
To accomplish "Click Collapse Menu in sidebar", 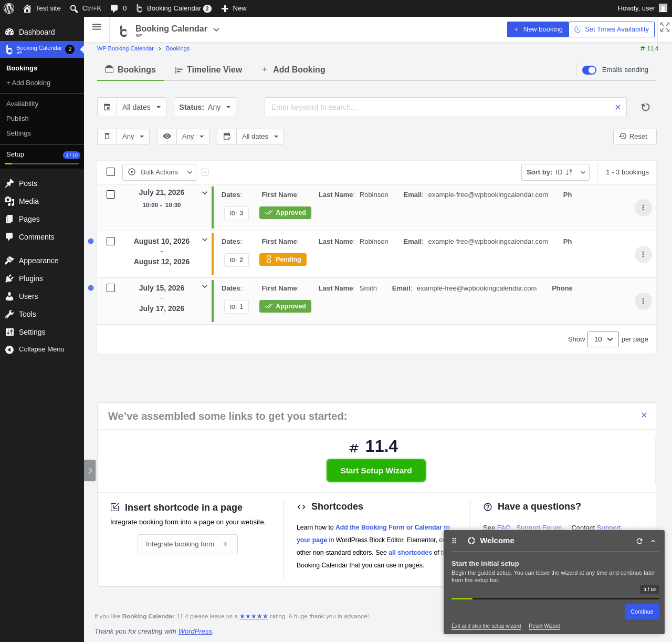I will pyautogui.click(x=42, y=349).
